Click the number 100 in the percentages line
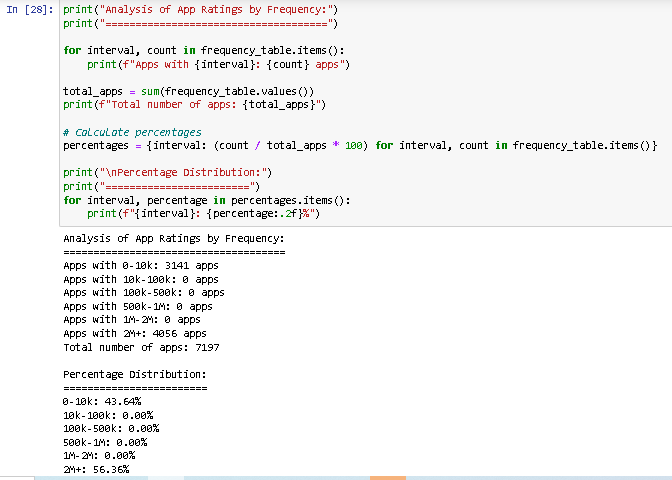Viewport: 672px width, 480px height. [x=354, y=145]
